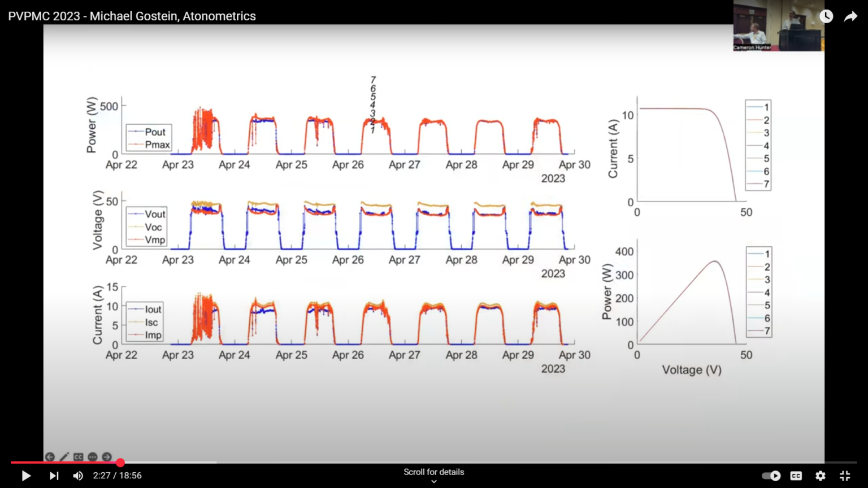Screen dimensions: 868x488
Task: Exit full screen mode
Action: (845, 476)
